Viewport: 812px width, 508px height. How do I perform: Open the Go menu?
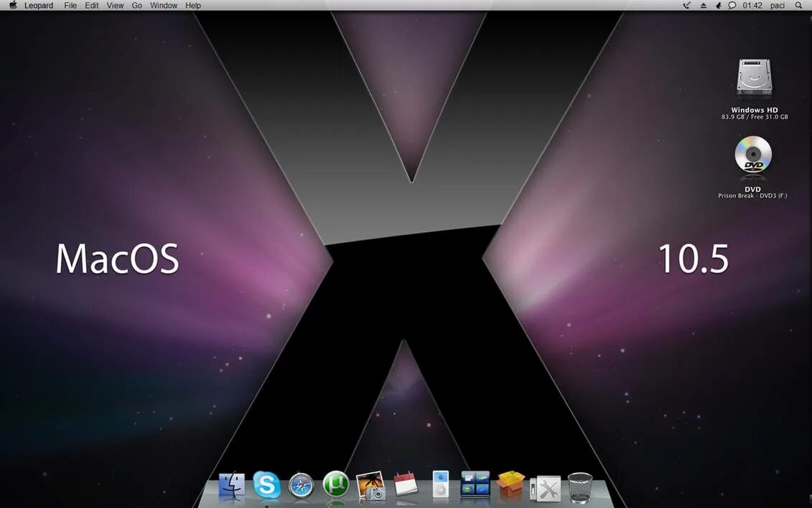coord(136,5)
